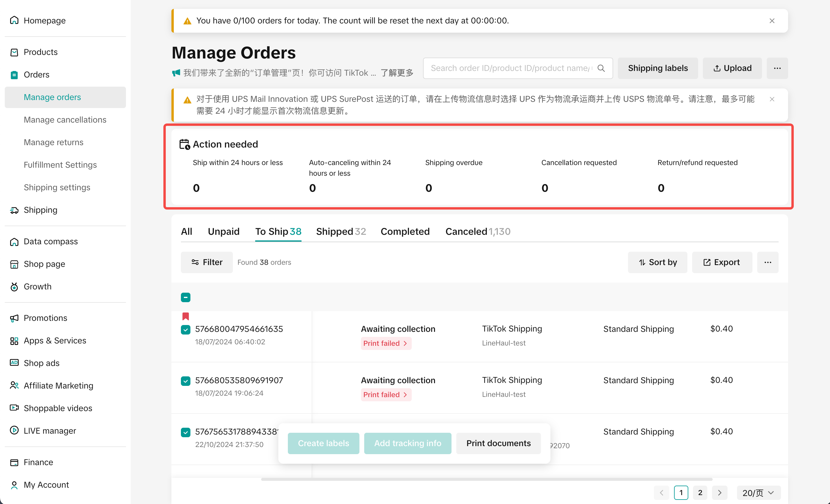Open the Homepage sidebar icon
The image size is (830, 504).
[14, 20]
